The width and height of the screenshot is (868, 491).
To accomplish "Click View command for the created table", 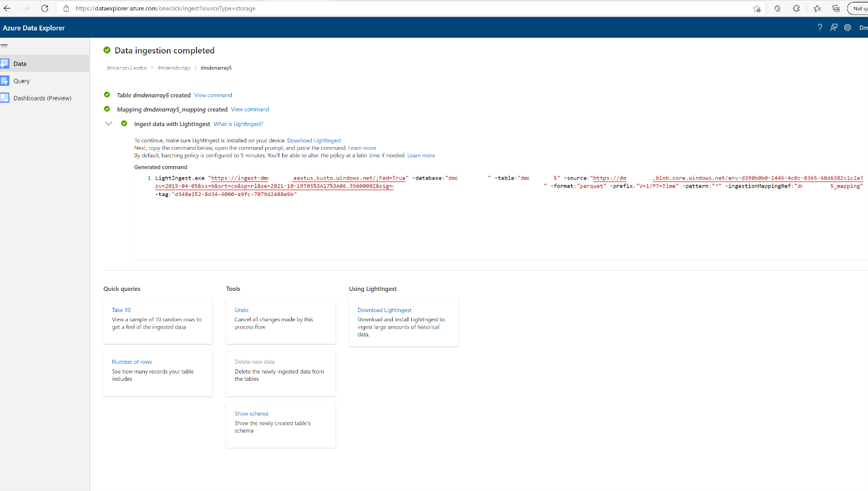I will pyautogui.click(x=213, y=95).
